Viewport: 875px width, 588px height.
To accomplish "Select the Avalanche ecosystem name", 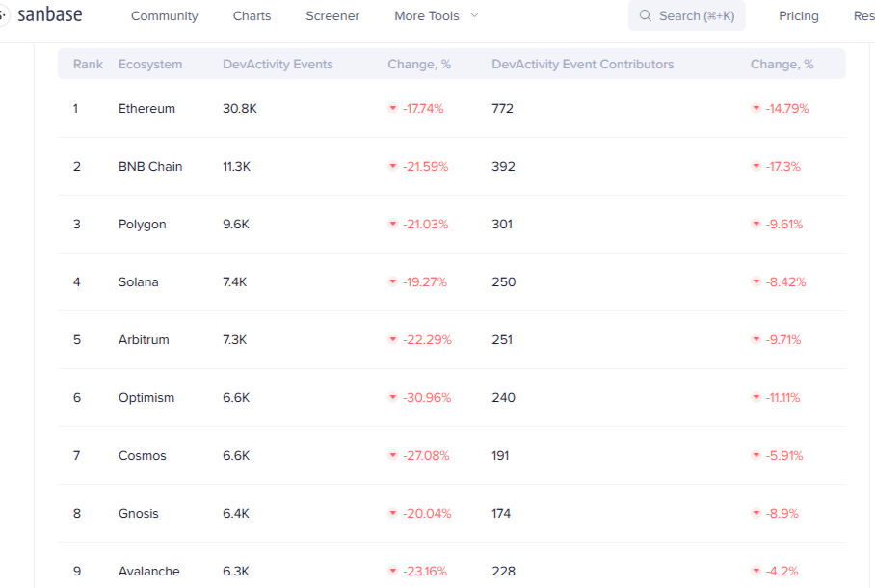I will click(x=149, y=572).
